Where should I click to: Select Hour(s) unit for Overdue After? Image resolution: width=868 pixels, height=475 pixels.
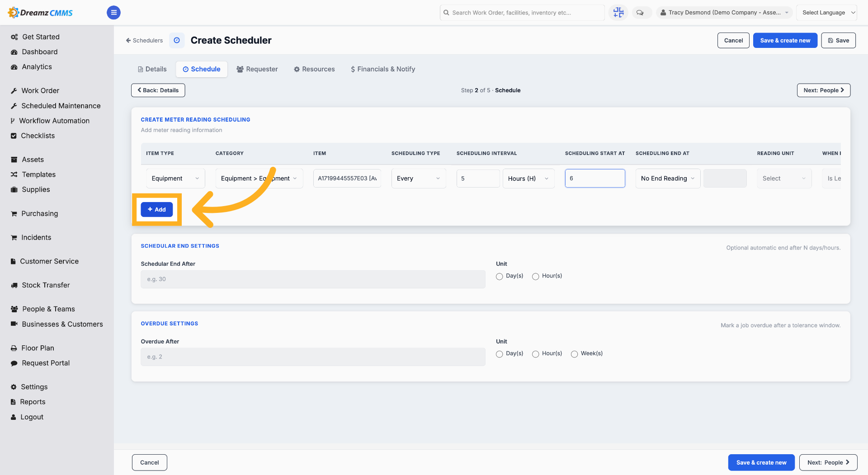tap(535, 354)
